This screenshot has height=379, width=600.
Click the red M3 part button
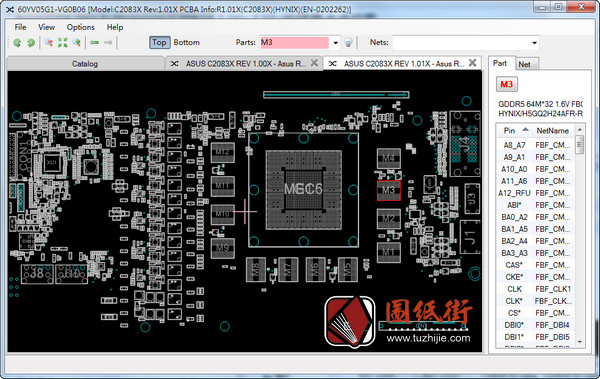click(x=507, y=84)
